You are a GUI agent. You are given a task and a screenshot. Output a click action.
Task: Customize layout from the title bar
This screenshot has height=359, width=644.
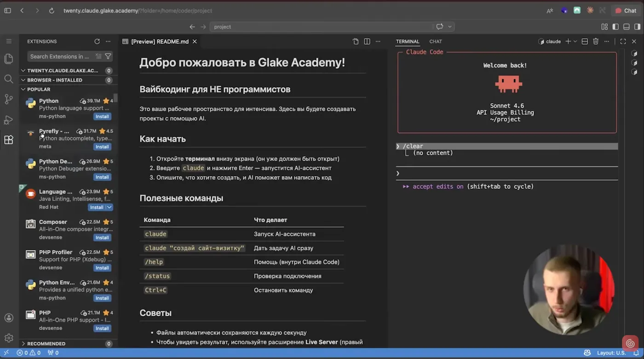(604, 27)
